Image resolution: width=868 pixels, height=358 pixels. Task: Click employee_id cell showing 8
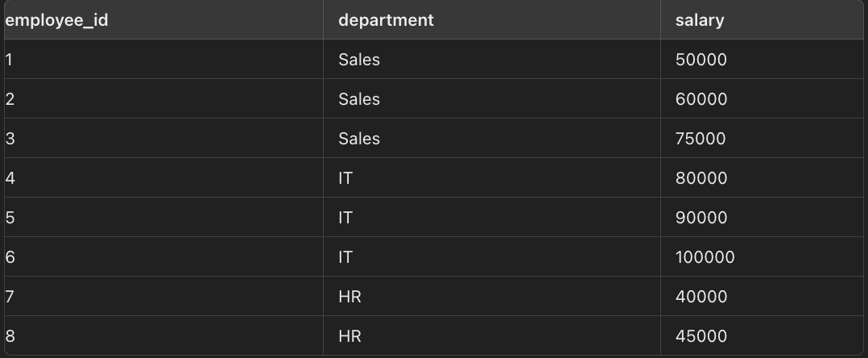10,336
